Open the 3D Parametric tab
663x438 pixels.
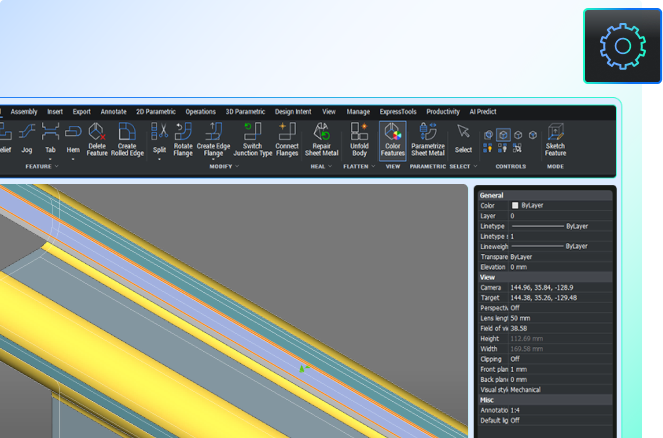[245, 112]
